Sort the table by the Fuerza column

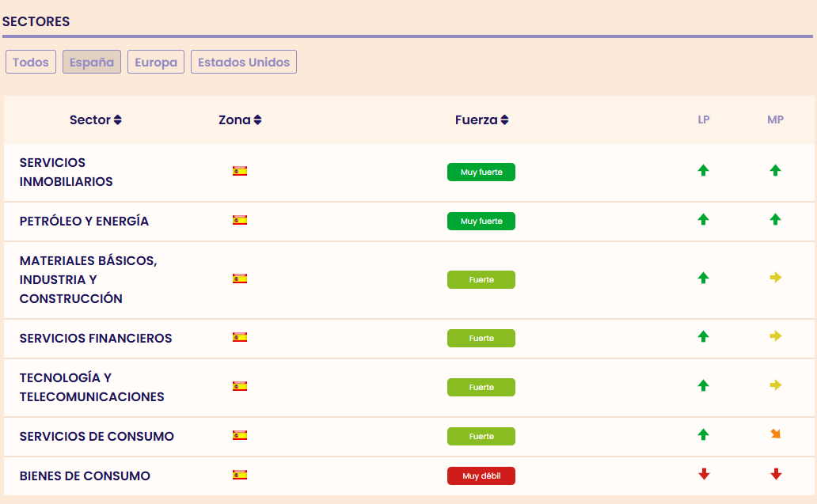click(481, 120)
